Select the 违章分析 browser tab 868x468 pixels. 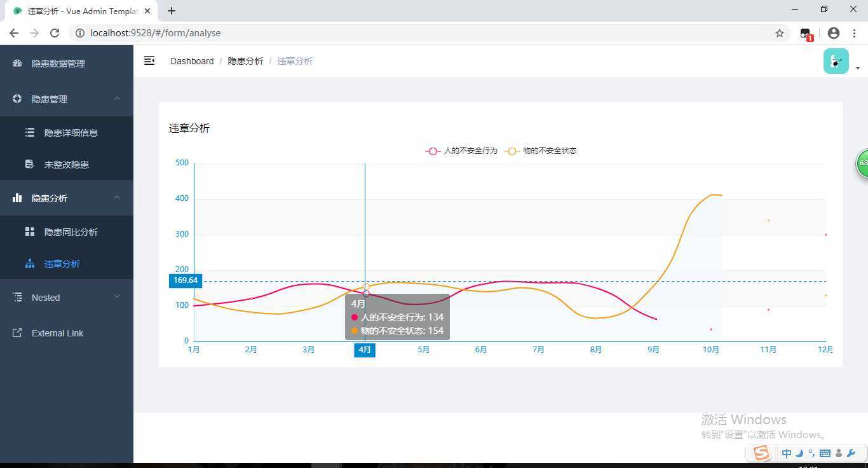tap(82, 11)
